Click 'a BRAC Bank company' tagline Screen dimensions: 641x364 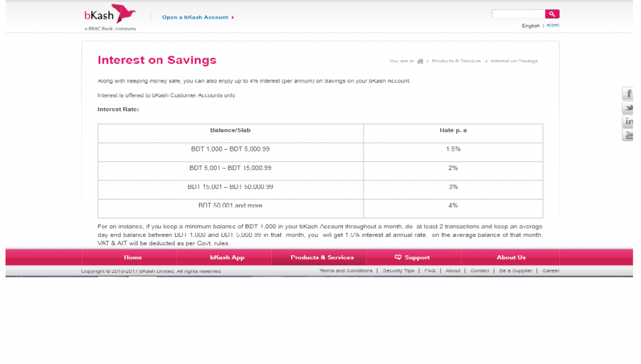110,29
